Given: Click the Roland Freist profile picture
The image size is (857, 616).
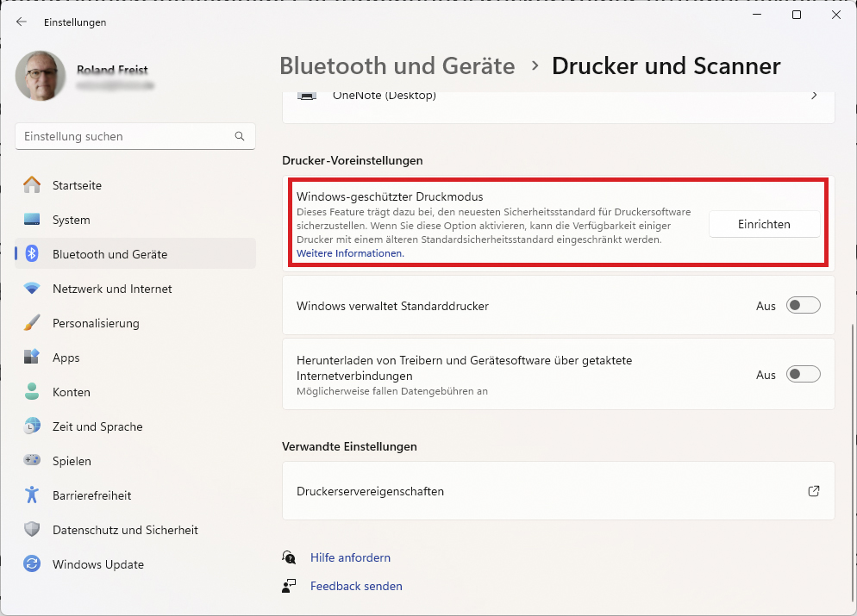Looking at the screenshot, I should click(41, 76).
